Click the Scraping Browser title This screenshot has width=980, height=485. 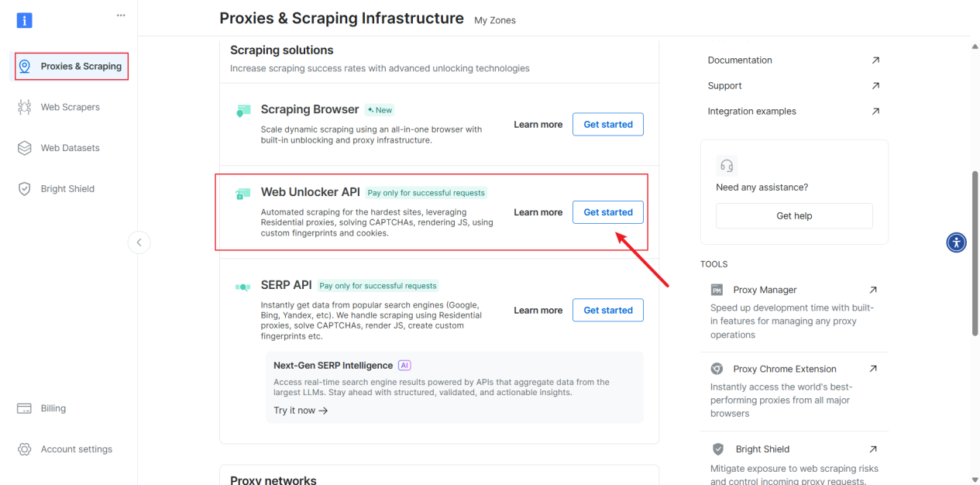tap(310, 109)
